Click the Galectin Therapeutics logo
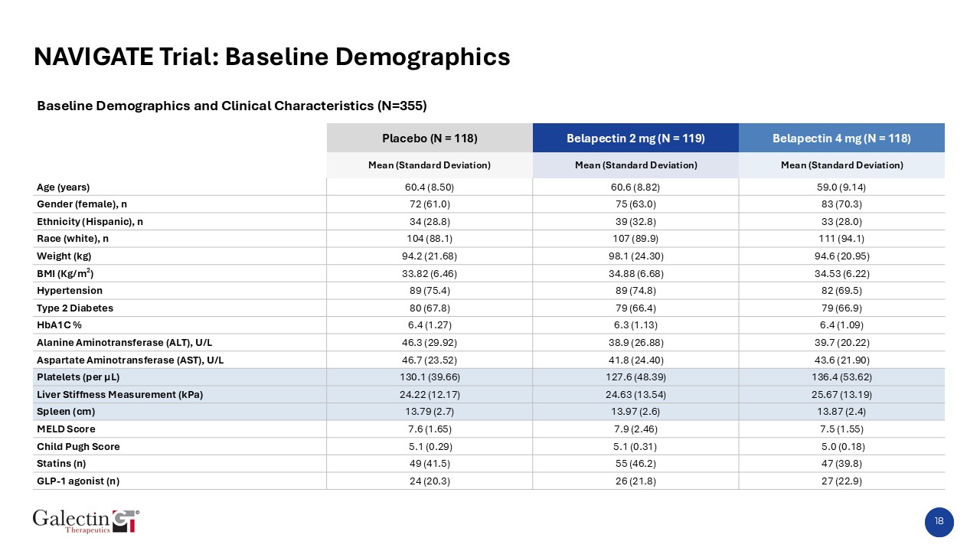This screenshot has height=551, width=980. [x=86, y=520]
